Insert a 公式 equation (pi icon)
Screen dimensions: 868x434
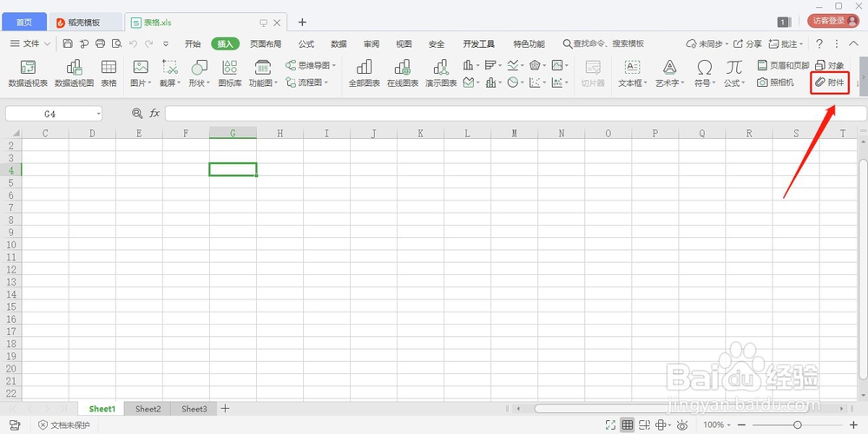point(734,74)
